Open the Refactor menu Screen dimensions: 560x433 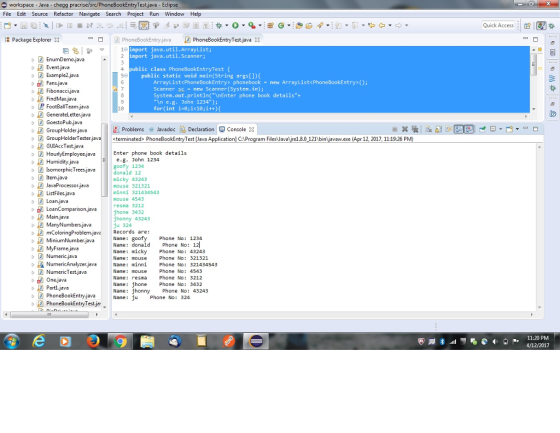click(63, 14)
